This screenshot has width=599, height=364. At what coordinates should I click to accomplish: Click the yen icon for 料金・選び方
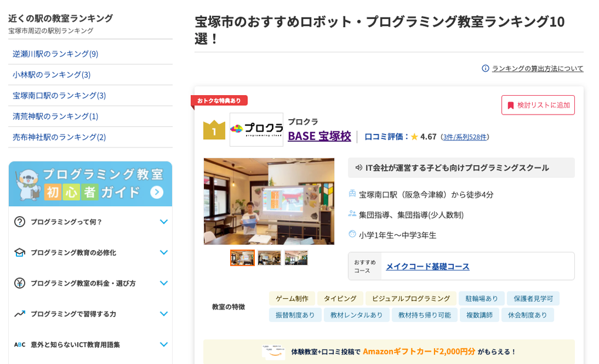click(x=19, y=283)
